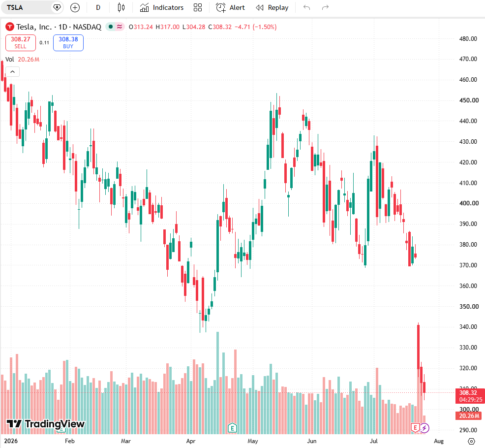Select the Vol 20.26M indicator legend
Viewport: 485px width, 448px height.
[22, 60]
